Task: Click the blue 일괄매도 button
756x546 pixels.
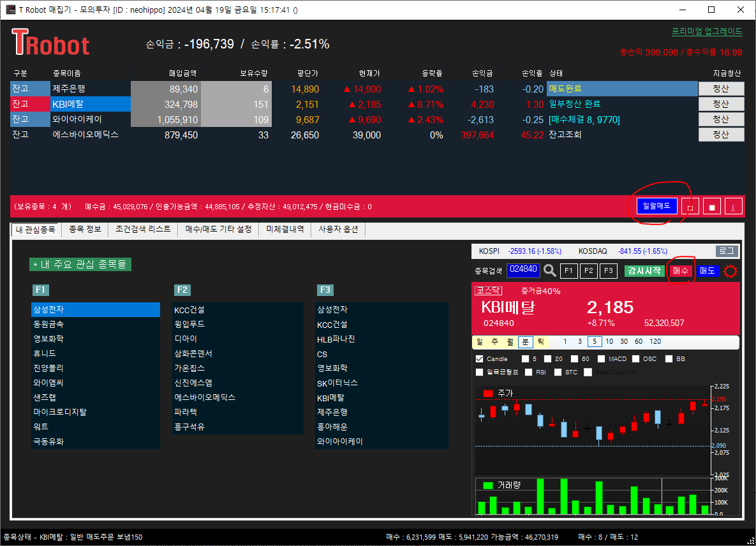Action: coord(656,206)
